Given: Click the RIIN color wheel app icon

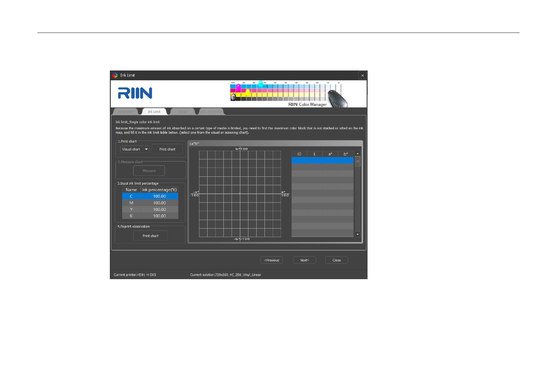Looking at the screenshot, I should [115, 75].
